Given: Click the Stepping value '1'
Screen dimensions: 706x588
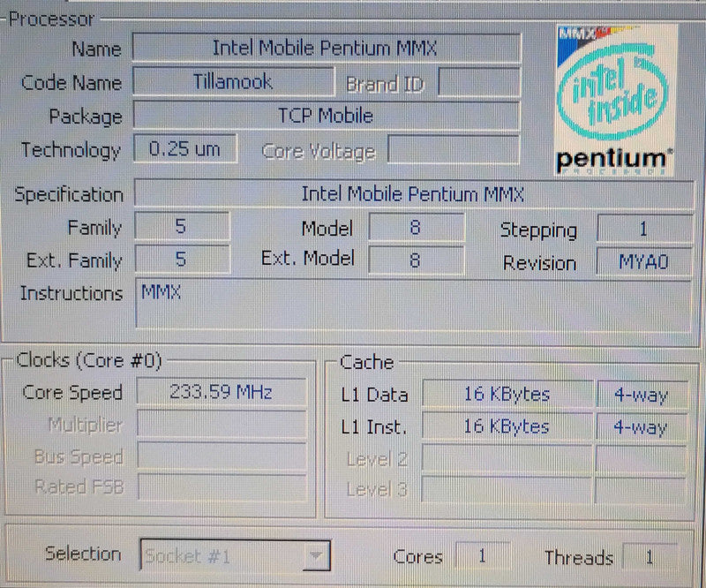Looking at the screenshot, I should pyautogui.click(x=644, y=230).
